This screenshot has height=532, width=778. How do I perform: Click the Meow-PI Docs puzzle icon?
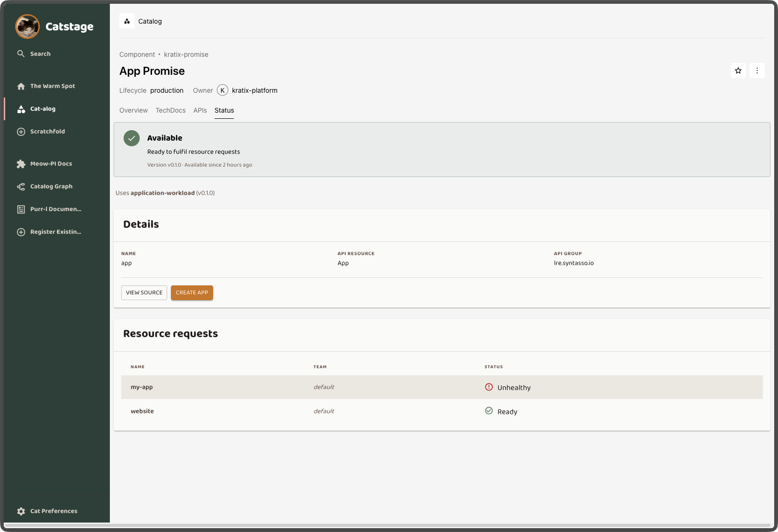(21, 164)
